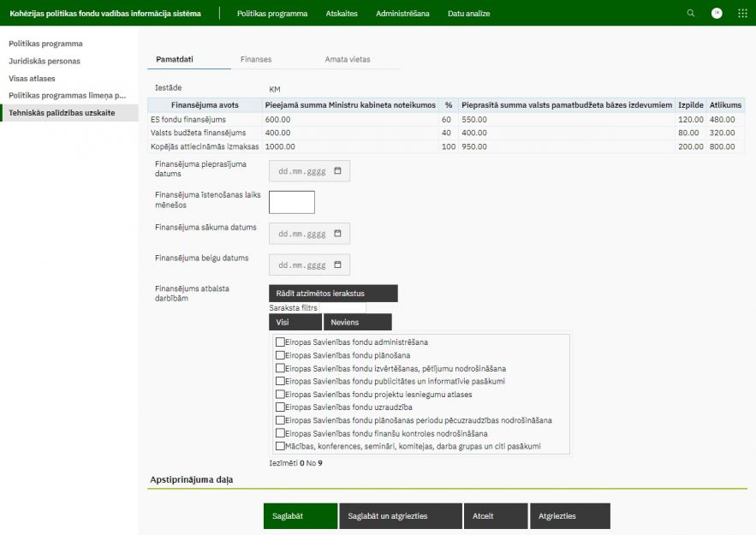Enable Mācības, konferences, semināri checkbox
This screenshot has height=535, width=756.
pyautogui.click(x=280, y=446)
